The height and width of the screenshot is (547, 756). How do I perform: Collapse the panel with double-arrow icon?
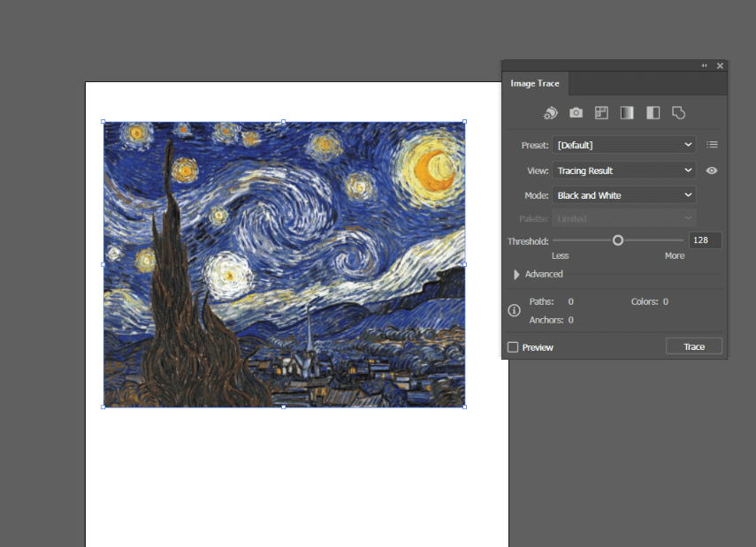tap(705, 65)
